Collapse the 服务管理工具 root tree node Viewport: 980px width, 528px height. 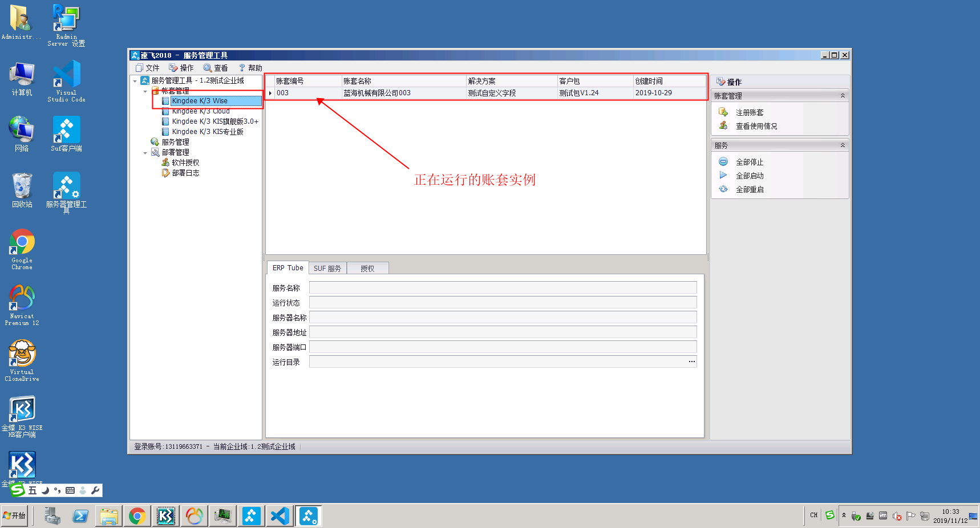coord(135,81)
